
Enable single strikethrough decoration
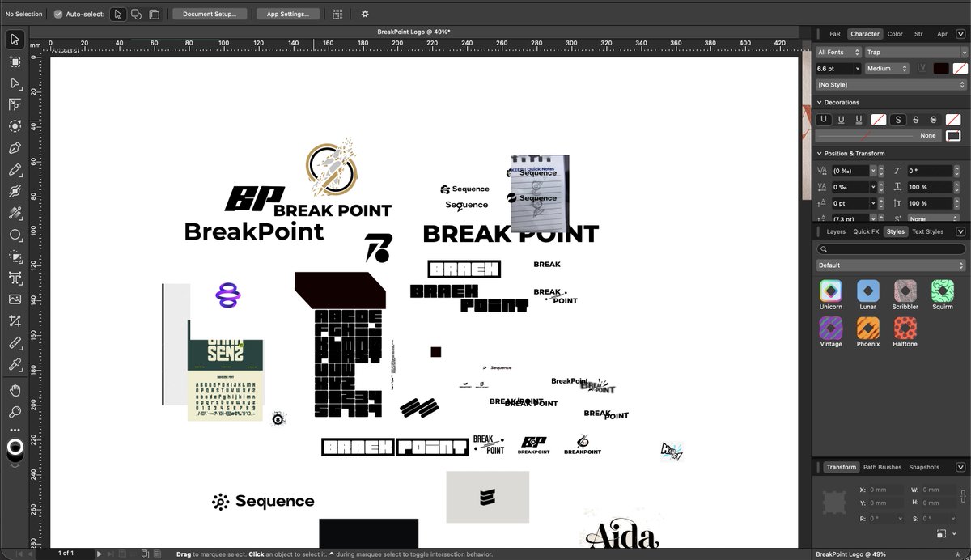[916, 120]
